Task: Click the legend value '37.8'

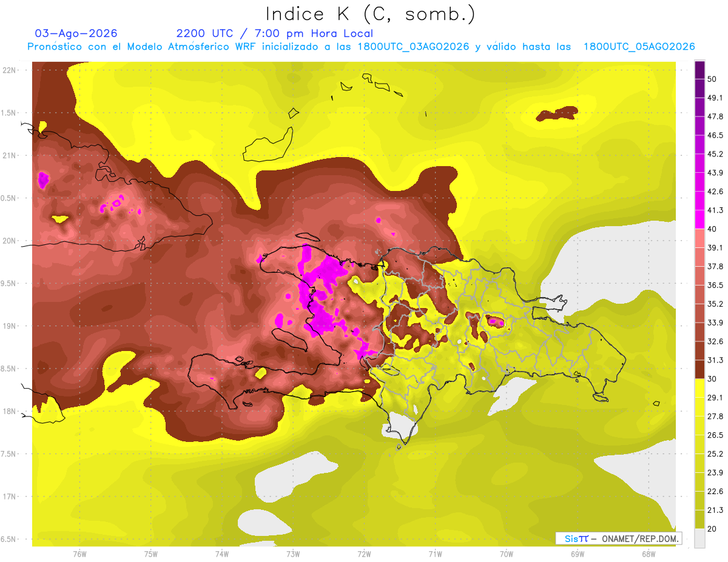Action: 715,266
